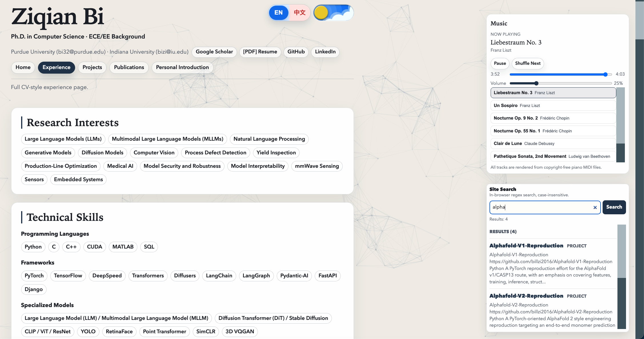Play Pathetique Sonata, 2nd Movement
Image resolution: width=644 pixels, height=339 pixels.
click(553, 156)
